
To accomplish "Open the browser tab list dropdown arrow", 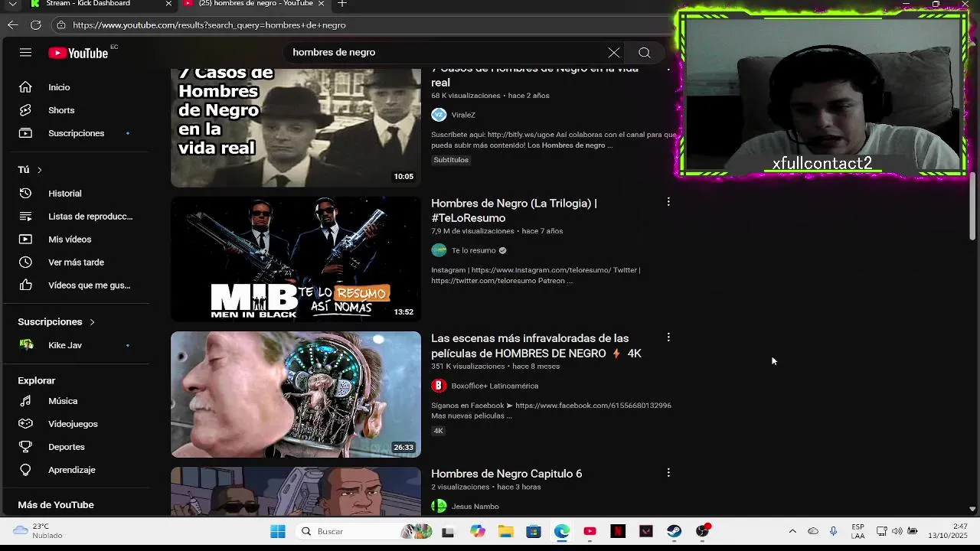I will point(12,4).
